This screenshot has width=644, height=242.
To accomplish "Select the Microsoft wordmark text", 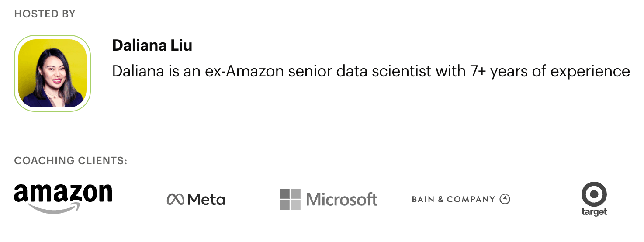I will 342,200.
